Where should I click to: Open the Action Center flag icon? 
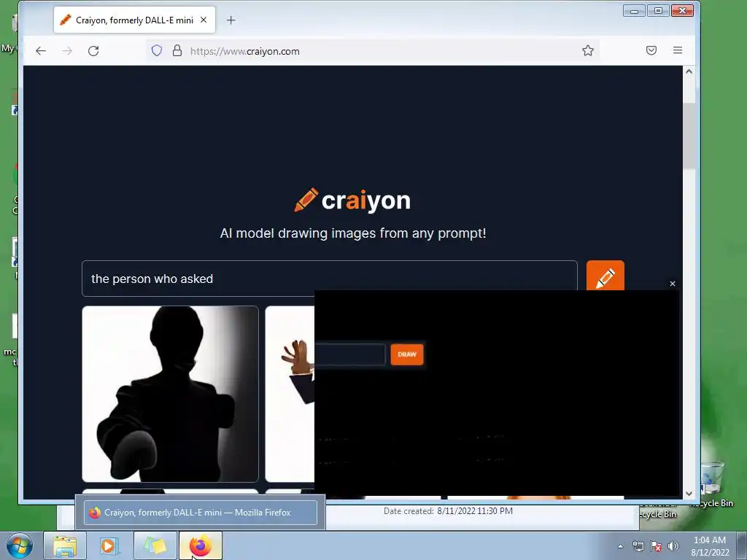[656, 546]
